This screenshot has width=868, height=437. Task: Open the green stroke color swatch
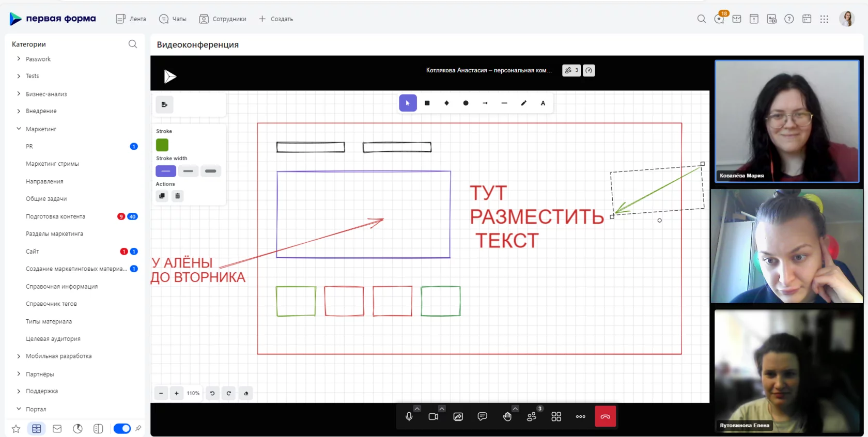coord(162,145)
